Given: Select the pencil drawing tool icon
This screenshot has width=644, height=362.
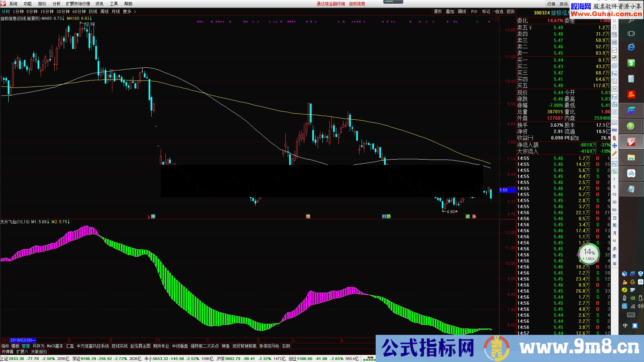Looking at the screenshot, I should pos(614,153).
